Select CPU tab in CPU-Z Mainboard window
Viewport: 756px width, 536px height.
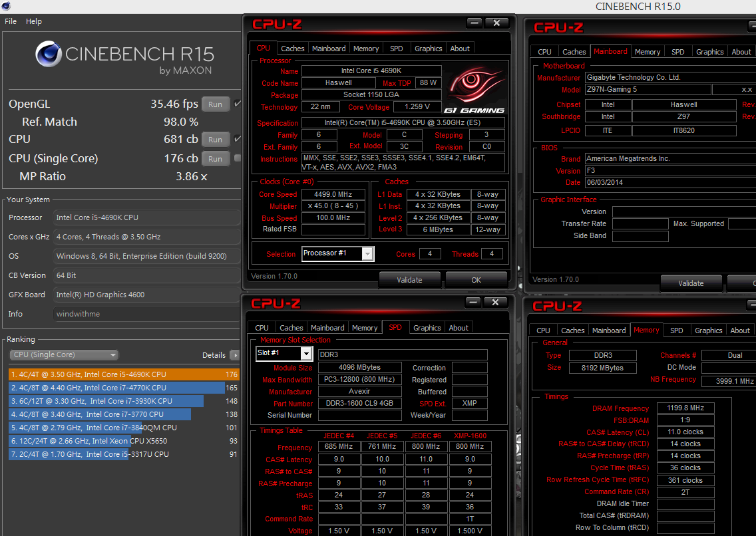coord(544,51)
